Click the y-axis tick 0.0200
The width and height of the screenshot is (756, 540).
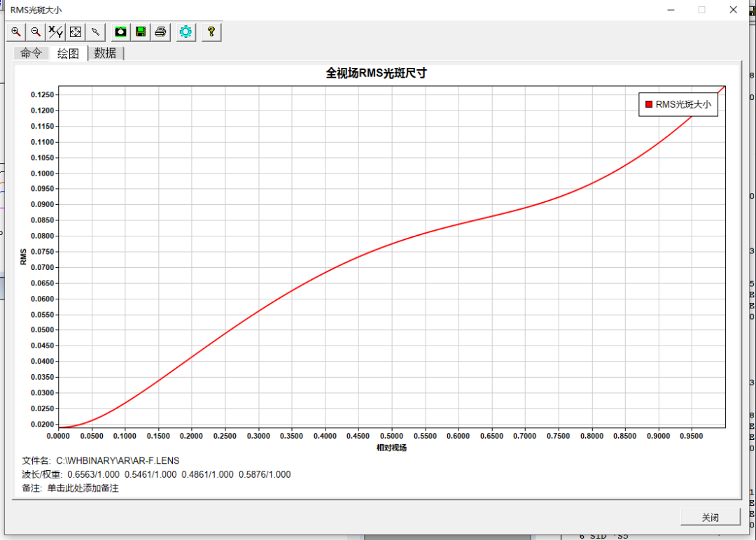43,425
